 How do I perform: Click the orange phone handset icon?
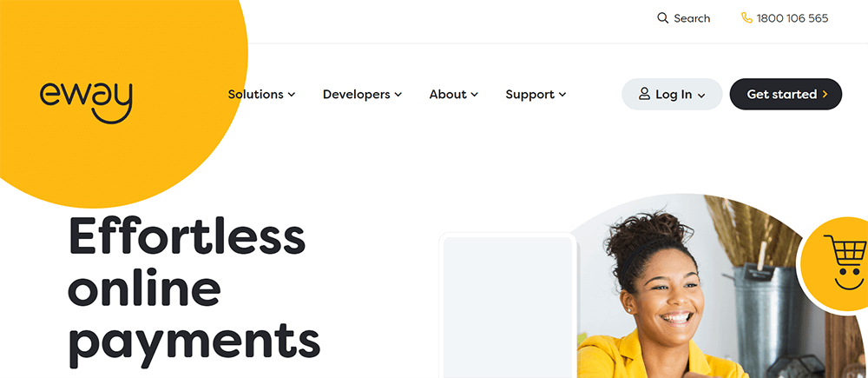[x=746, y=18]
